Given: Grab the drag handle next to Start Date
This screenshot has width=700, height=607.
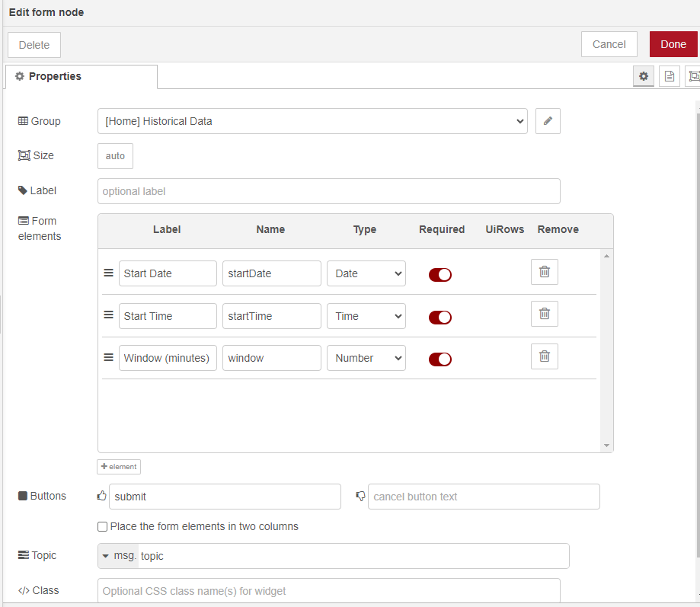Looking at the screenshot, I should pyautogui.click(x=108, y=272).
